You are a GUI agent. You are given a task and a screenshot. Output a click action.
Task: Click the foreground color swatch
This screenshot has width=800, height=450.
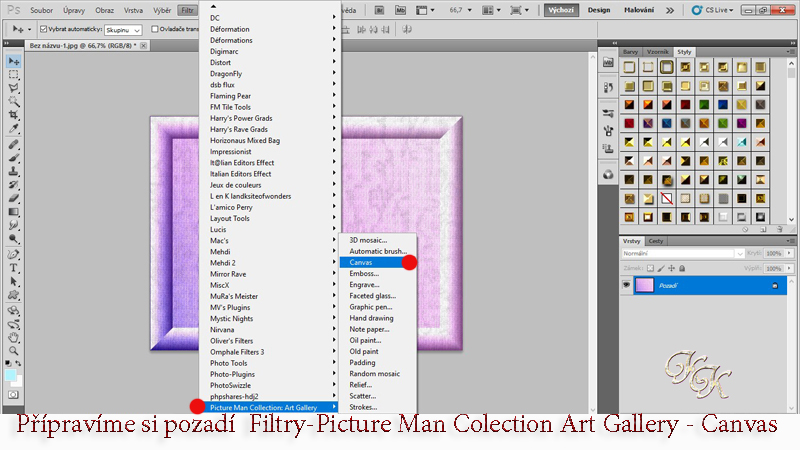coord(10,376)
